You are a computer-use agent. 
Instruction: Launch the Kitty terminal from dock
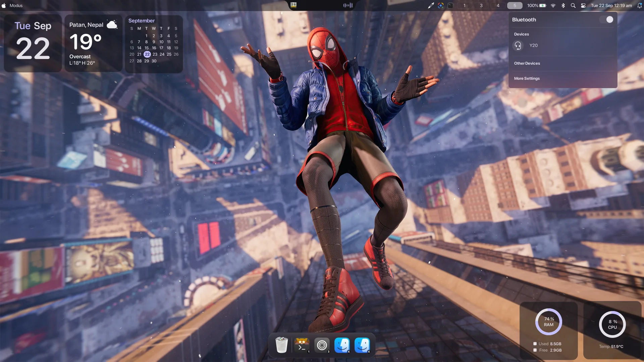302,345
